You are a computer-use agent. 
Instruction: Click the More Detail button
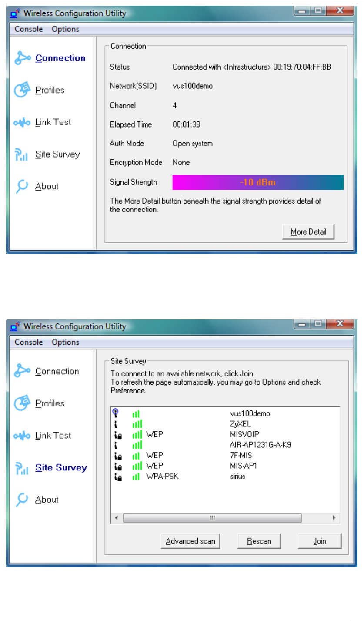[x=308, y=232]
